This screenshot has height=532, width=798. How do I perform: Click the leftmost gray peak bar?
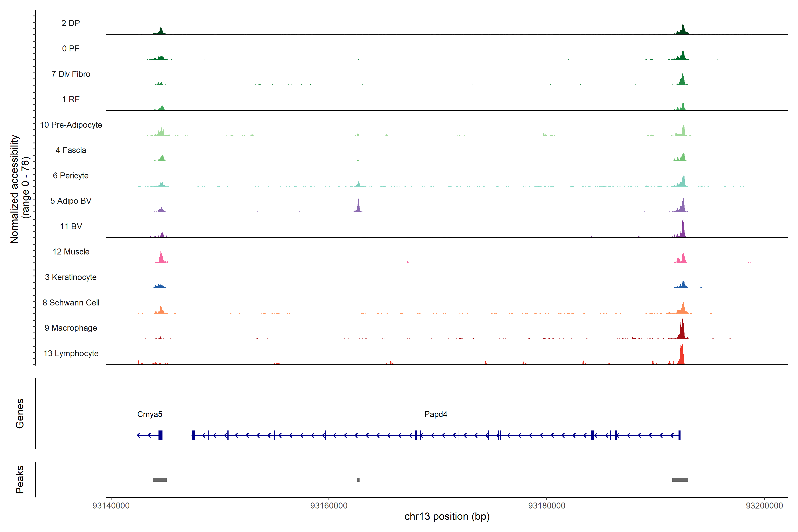click(160, 480)
